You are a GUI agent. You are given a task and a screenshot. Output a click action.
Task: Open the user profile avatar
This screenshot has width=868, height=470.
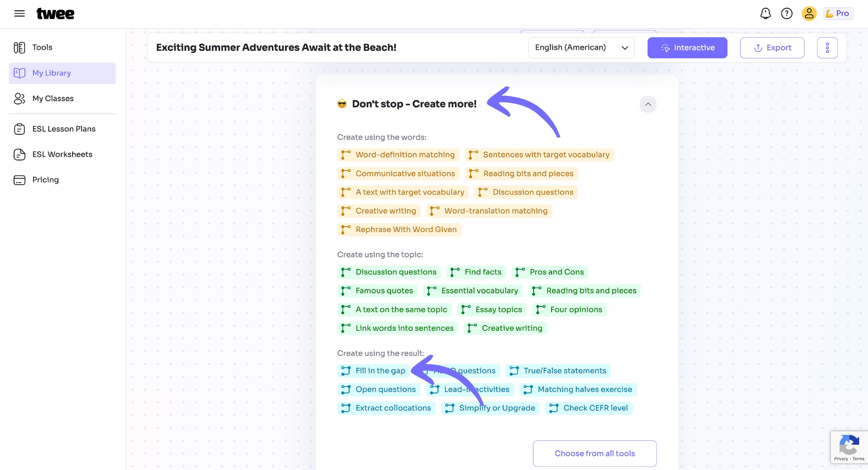pyautogui.click(x=809, y=14)
